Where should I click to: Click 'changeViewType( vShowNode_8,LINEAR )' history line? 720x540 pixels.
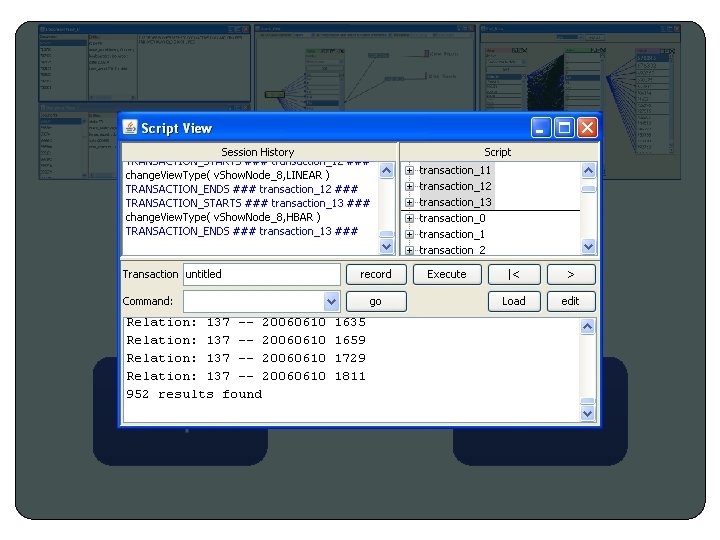[x=227, y=175]
